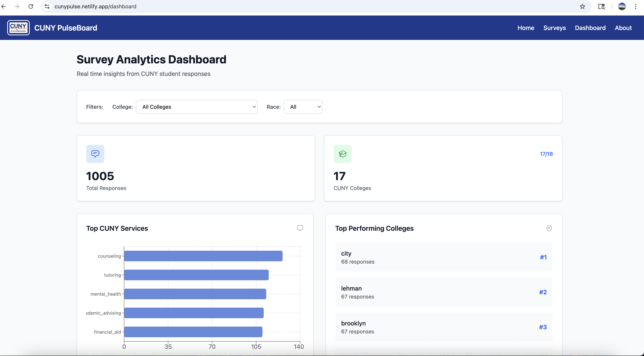
Task: Click the map pin icon in Top Performing Colleges
Action: click(549, 228)
